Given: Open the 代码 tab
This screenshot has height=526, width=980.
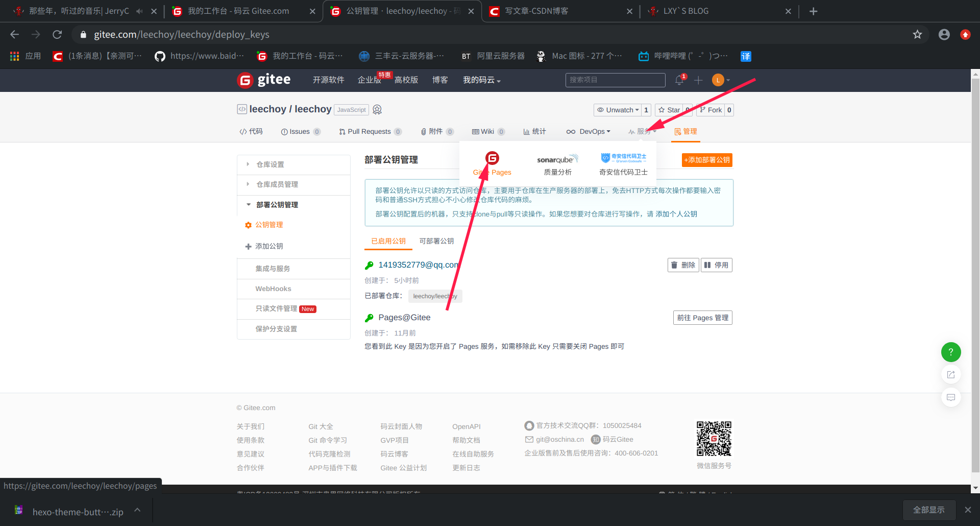Looking at the screenshot, I should pos(251,131).
